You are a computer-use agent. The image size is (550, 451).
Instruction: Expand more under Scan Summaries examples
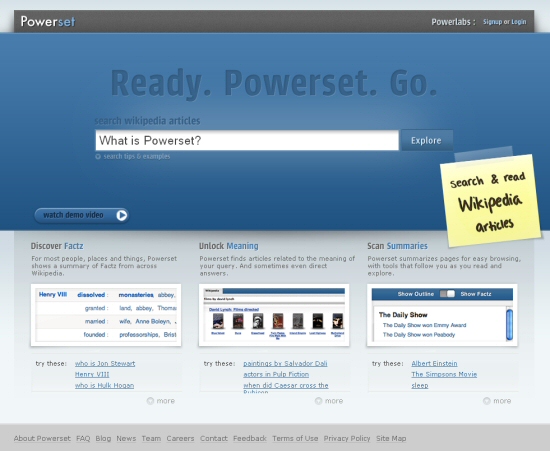[497, 401]
